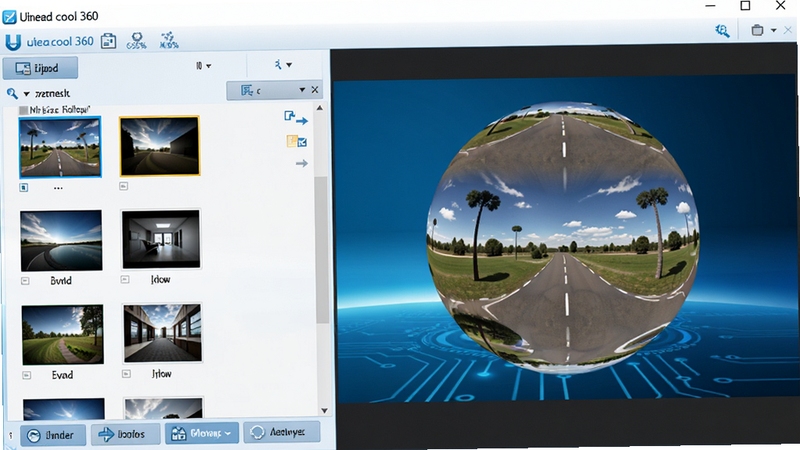Click the Evad label
The width and height of the screenshot is (800, 450).
[x=62, y=375]
